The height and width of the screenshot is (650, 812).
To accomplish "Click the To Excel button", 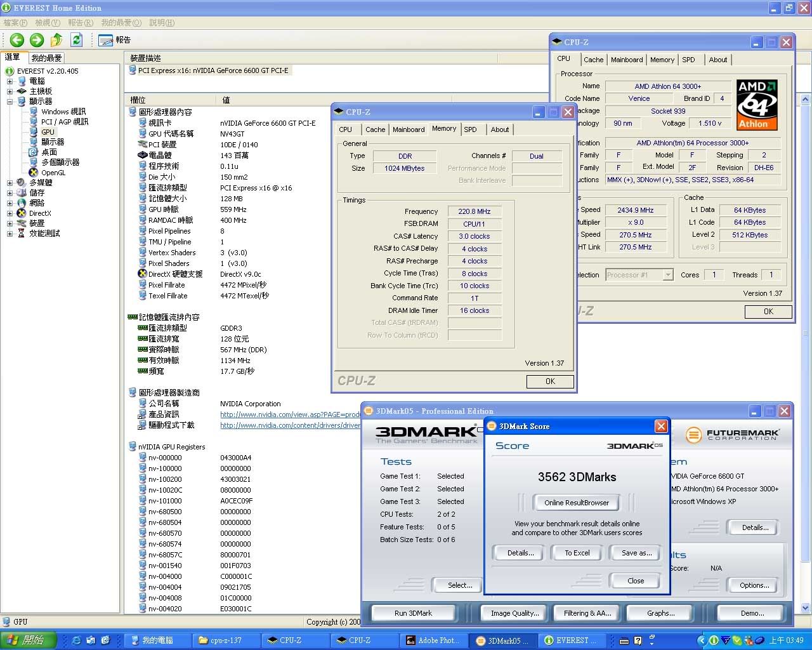I will click(x=577, y=553).
